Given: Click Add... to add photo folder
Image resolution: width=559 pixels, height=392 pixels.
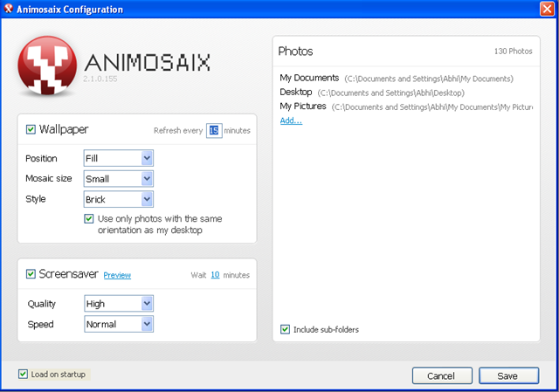Looking at the screenshot, I should [291, 120].
